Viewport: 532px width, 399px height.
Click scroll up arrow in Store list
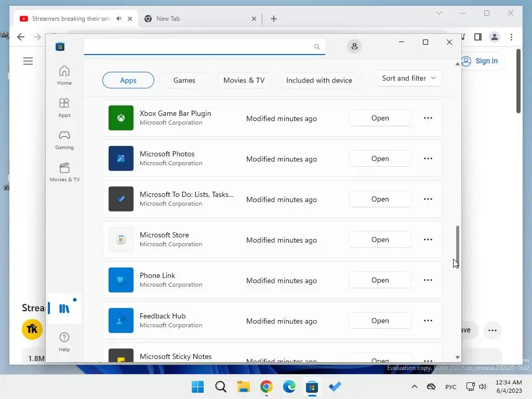point(457,64)
